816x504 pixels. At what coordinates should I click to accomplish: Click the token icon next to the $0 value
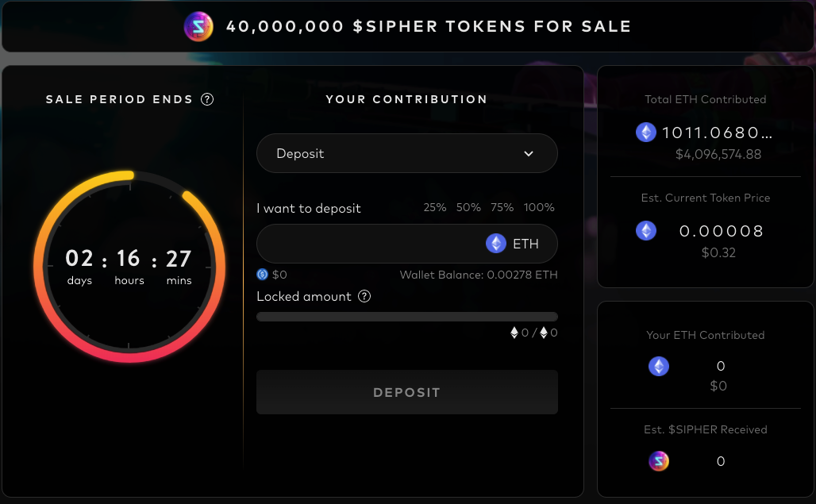262,274
